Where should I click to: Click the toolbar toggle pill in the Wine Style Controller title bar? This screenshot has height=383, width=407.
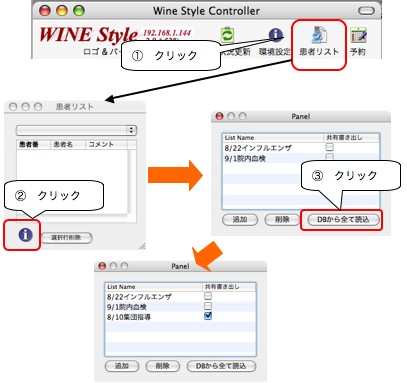click(366, 11)
